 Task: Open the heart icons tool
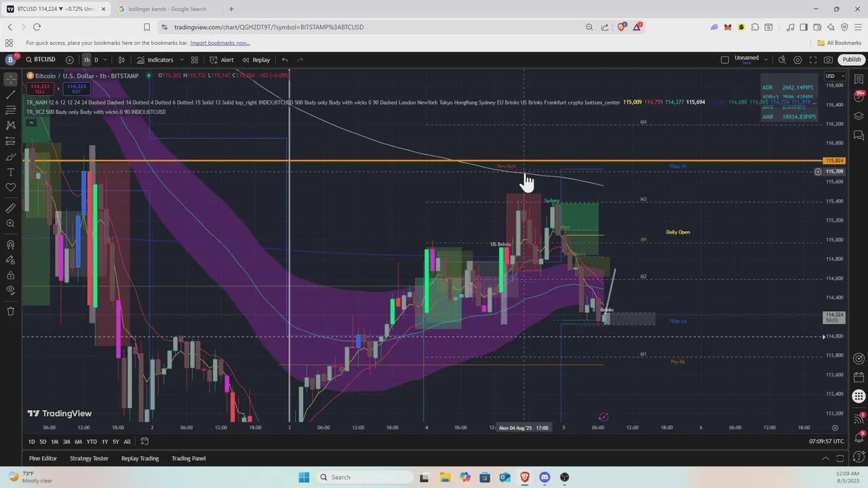click(10, 188)
